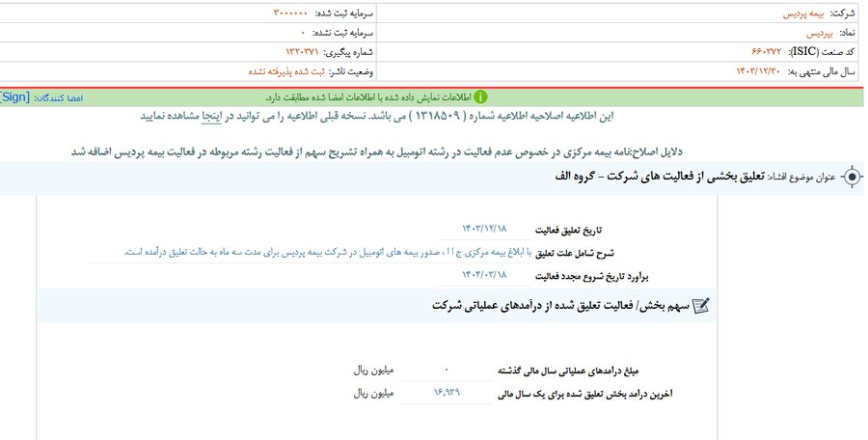Select the estimated restart date field ۱۴۰۴/۰۳/۱۸

[x=485, y=277]
